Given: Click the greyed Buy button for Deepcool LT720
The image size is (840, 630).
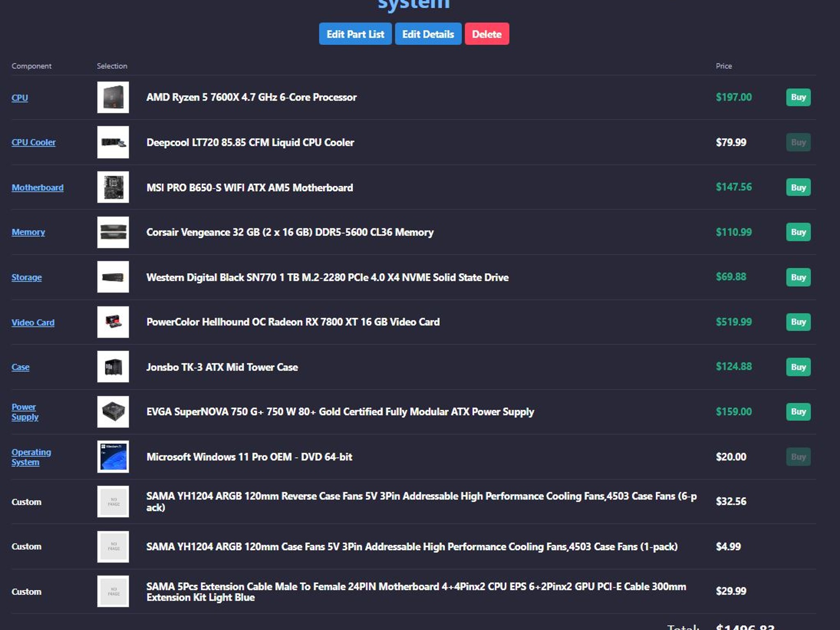Looking at the screenshot, I should 798,142.
